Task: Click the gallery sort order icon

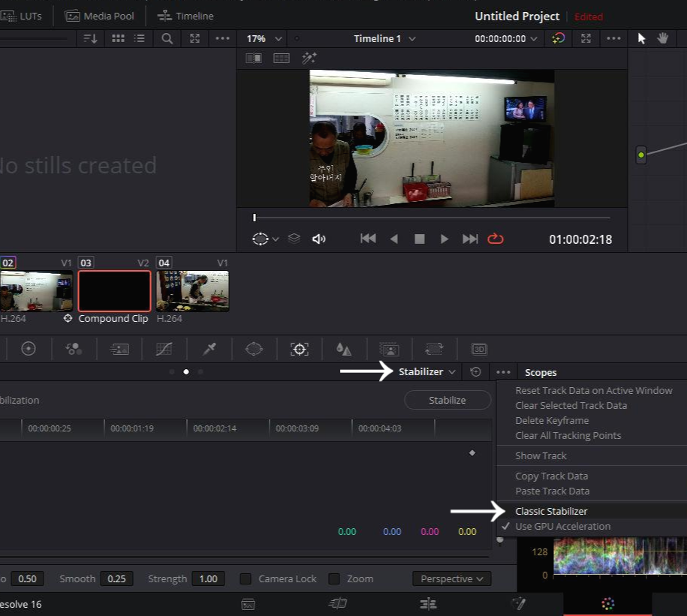Action: pos(90,38)
